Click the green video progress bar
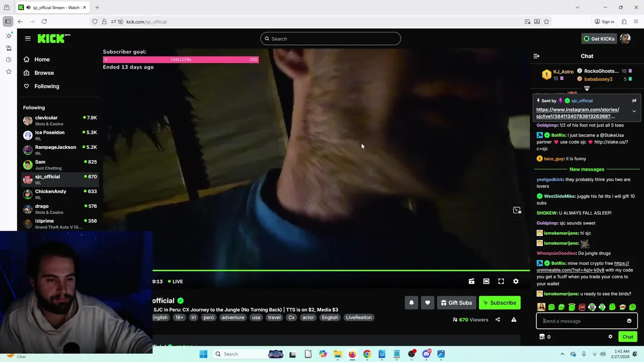 pos(341,271)
